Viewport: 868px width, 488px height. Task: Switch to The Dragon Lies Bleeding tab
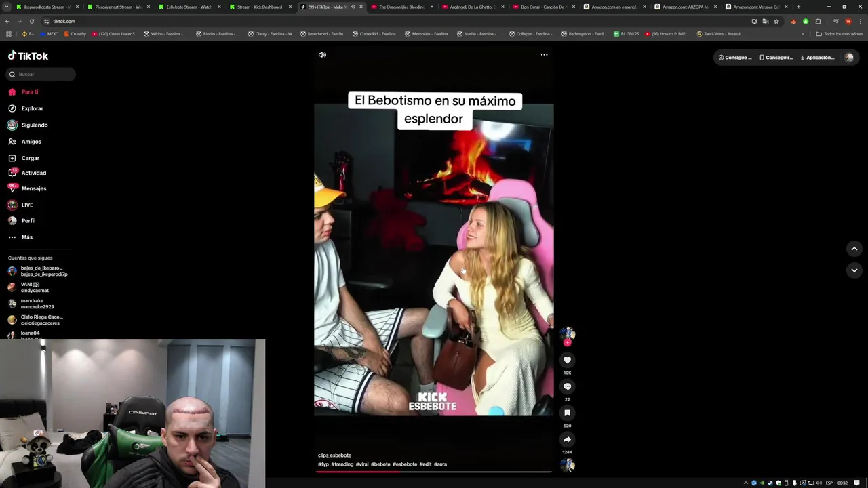tap(401, 7)
